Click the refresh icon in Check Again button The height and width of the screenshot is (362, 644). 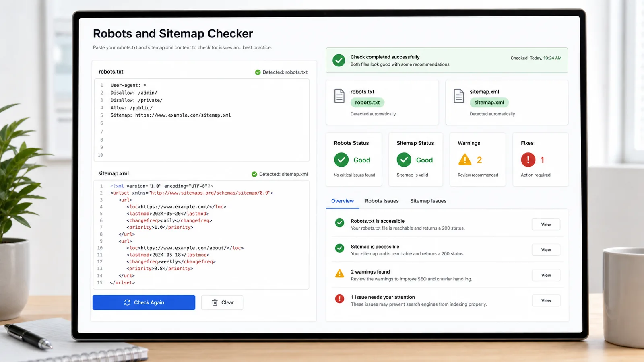pyautogui.click(x=127, y=302)
